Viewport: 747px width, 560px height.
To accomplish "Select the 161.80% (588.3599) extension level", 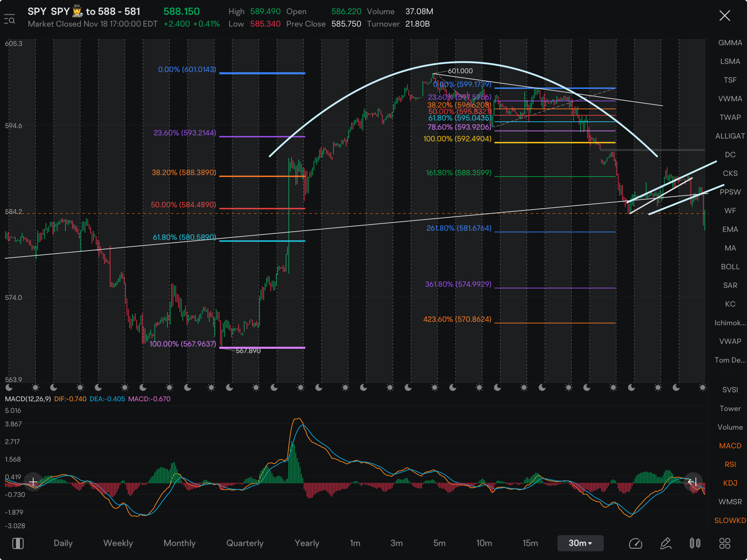I will pyautogui.click(x=459, y=172).
